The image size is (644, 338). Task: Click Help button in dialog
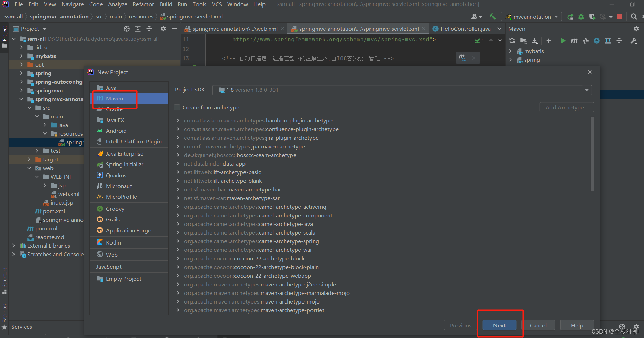pos(577,325)
